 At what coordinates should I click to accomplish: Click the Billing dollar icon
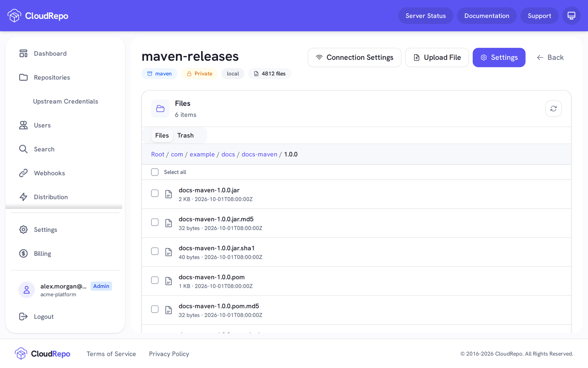(x=24, y=254)
